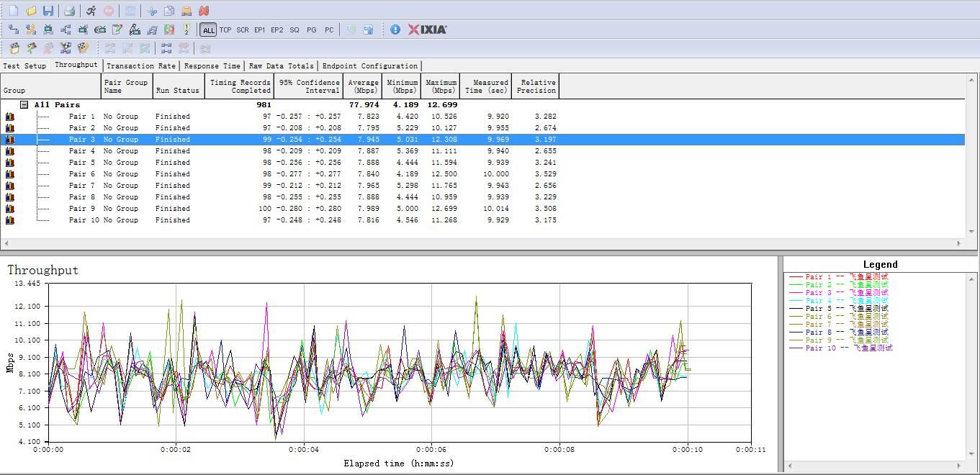Select the Pair 4 row

tap(482, 151)
